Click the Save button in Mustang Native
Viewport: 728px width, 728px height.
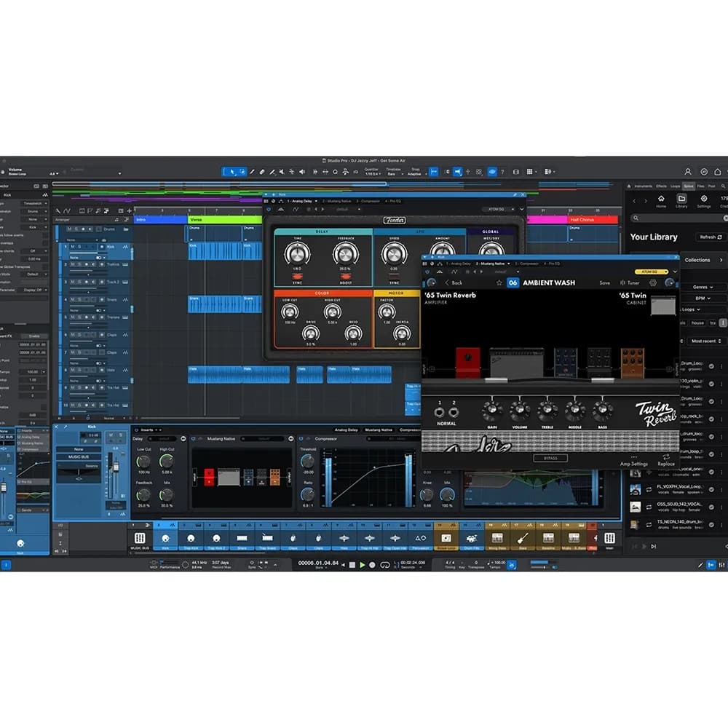[604, 282]
